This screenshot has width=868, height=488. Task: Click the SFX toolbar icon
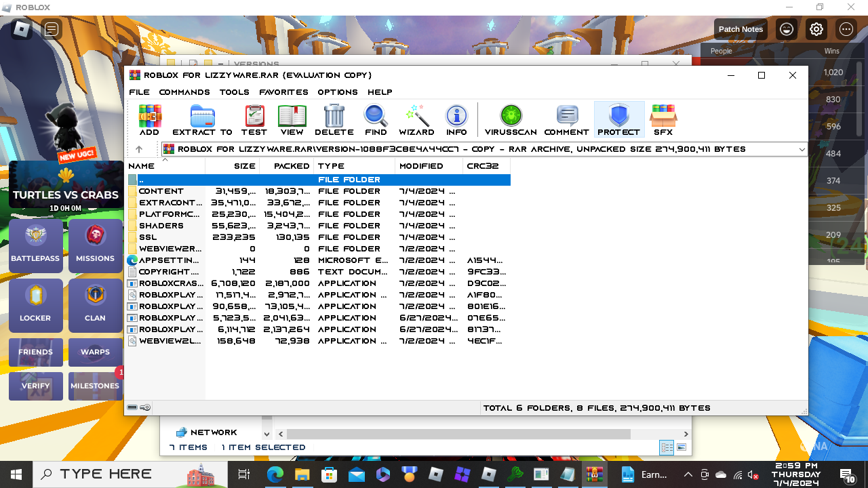pos(663,120)
